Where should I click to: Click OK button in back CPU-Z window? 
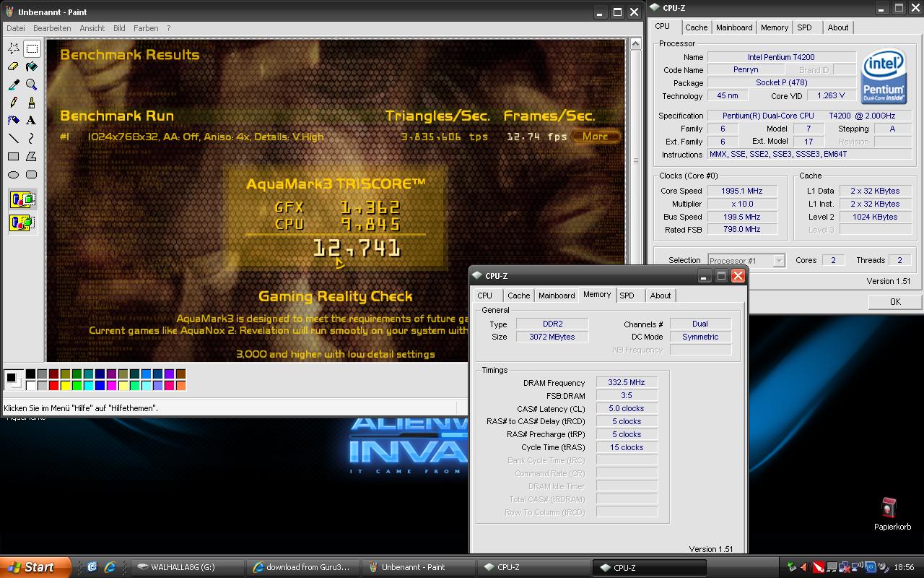[895, 302]
